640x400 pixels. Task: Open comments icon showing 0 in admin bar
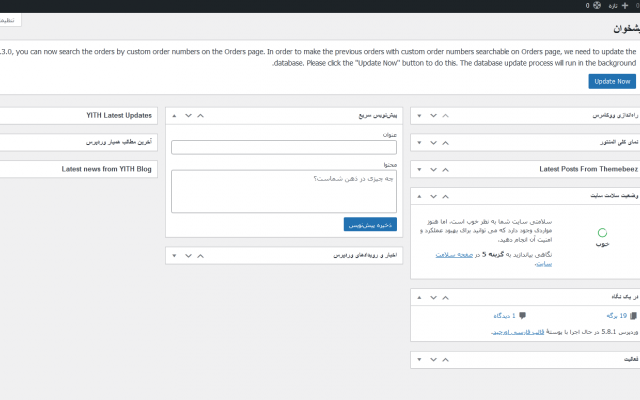tap(593, 5)
